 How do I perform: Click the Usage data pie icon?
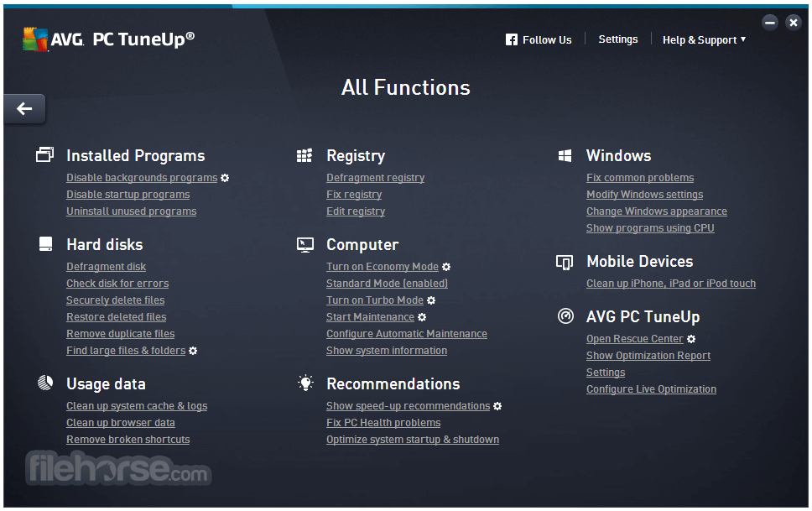(45, 383)
